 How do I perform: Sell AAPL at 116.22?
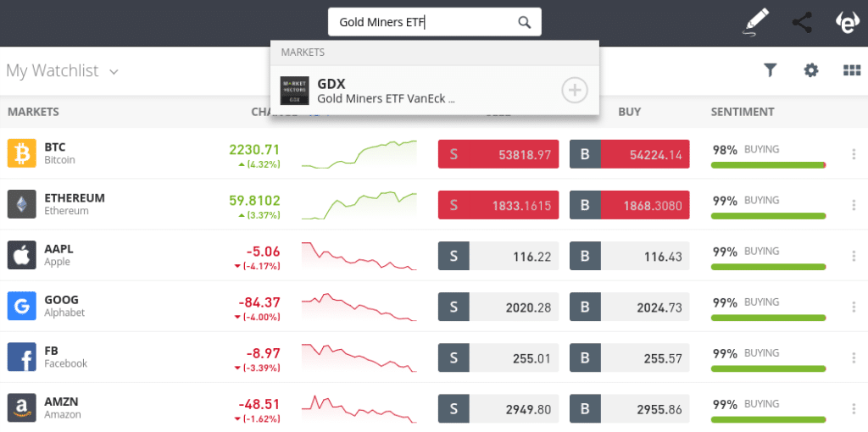(x=498, y=256)
